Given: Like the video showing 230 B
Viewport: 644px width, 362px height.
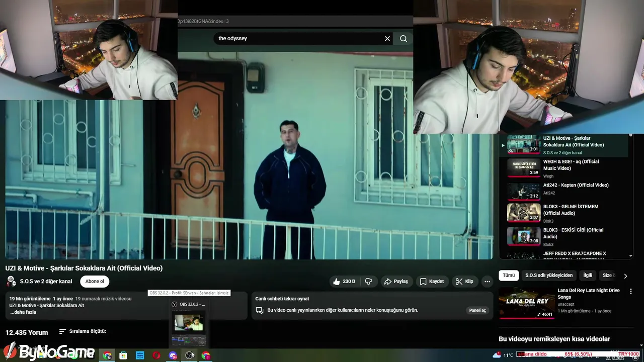Looking at the screenshot, I should (345, 282).
